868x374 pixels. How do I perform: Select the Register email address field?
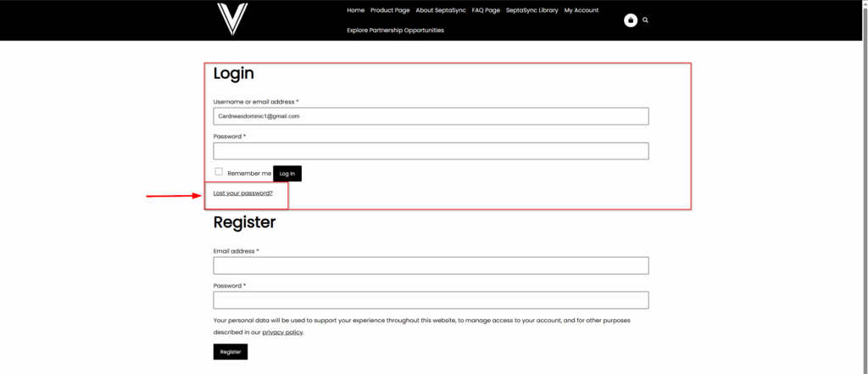pyautogui.click(x=431, y=265)
